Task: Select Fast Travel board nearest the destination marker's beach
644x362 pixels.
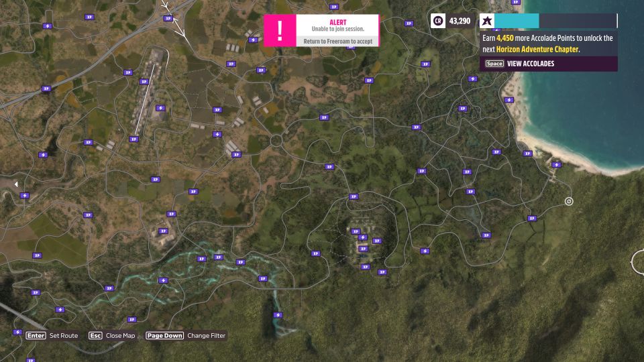Action: [x=556, y=165]
